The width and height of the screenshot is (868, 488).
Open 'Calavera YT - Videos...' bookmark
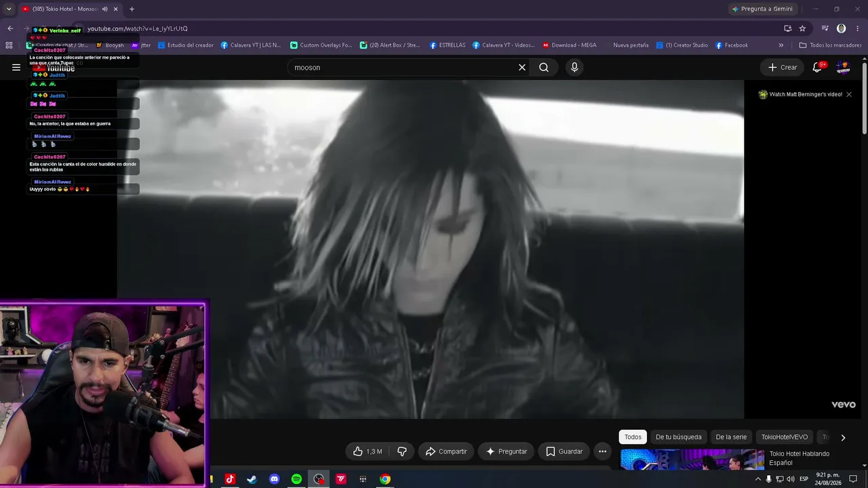click(x=504, y=45)
